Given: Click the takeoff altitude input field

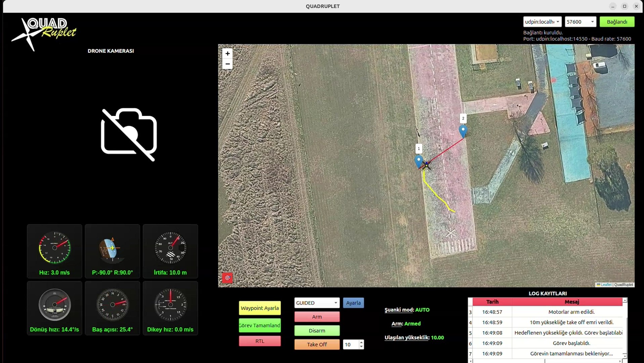Looking at the screenshot, I should click(351, 344).
